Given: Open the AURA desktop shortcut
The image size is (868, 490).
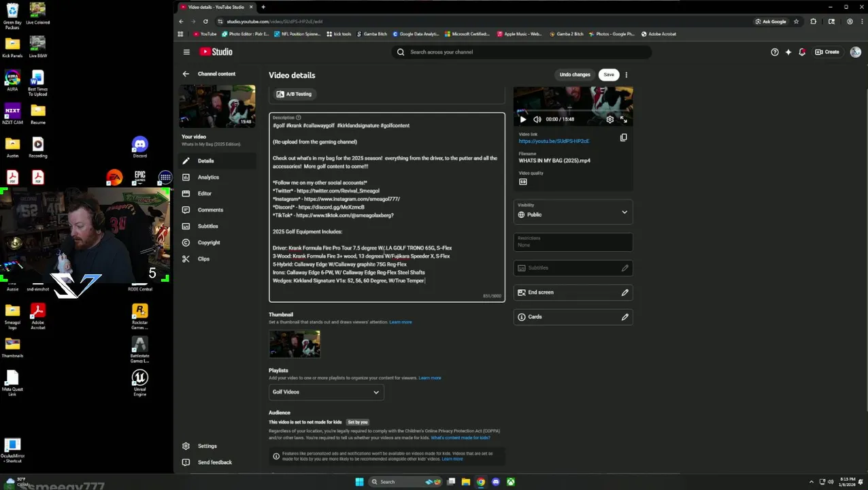Looking at the screenshot, I should click(x=12, y=81).
